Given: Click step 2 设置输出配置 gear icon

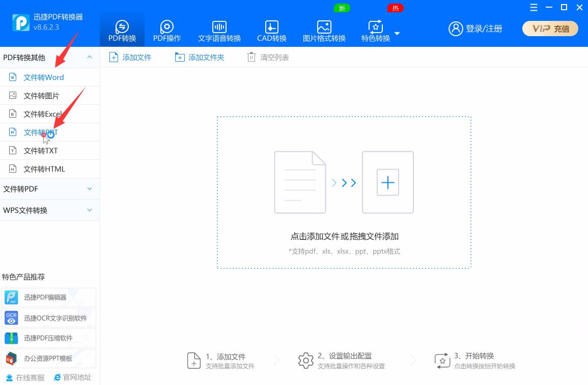Looking at the screenshot, I should [305, 361].
